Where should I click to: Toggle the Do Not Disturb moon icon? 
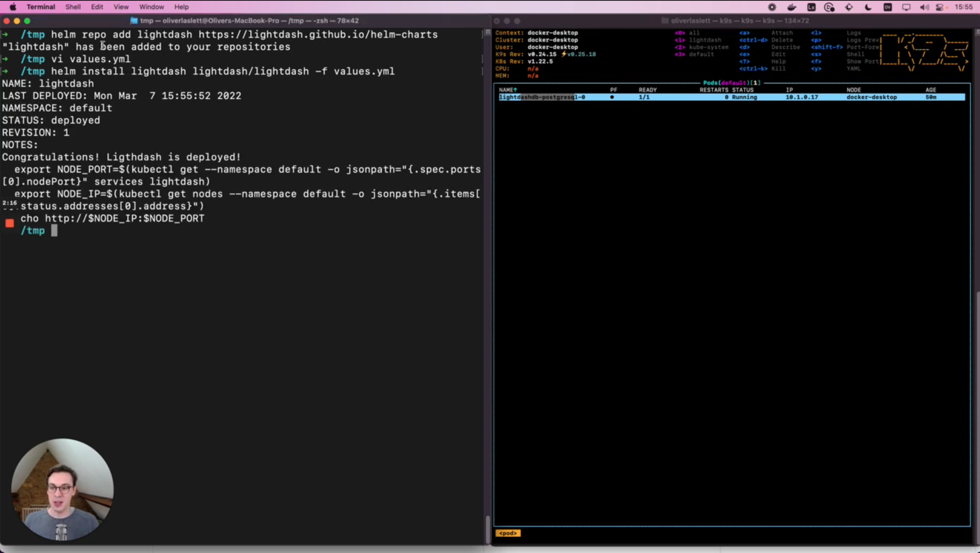(x=868, y=7)
